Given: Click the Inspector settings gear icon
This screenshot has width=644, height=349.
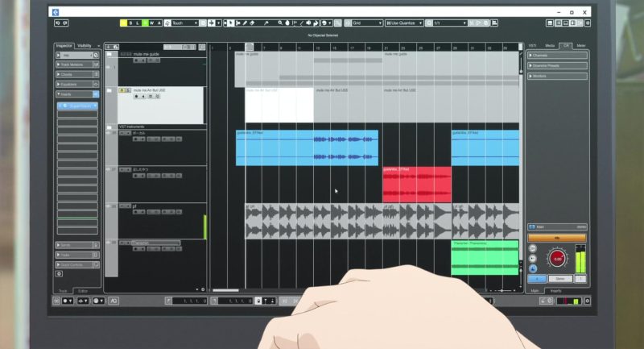Looking at the screenshot, I should pyautogui.click(x=59, y=273).
